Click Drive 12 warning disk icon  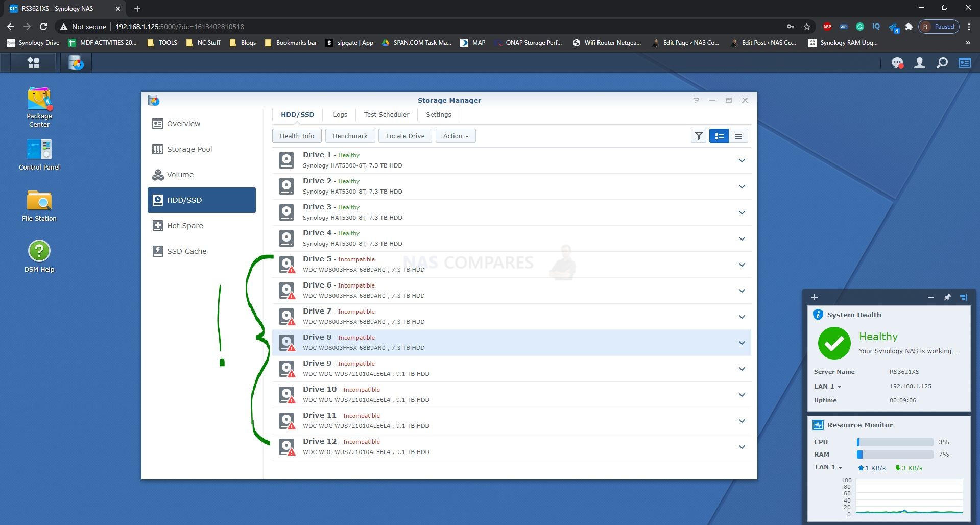coord(287,447)
